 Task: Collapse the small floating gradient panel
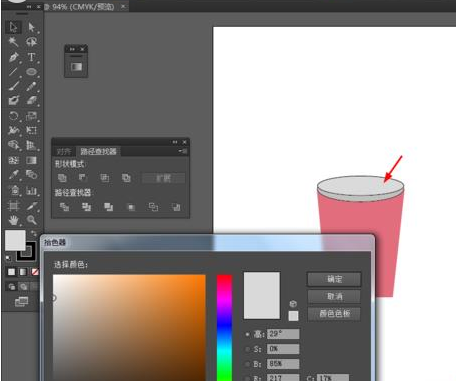point(72,49)
